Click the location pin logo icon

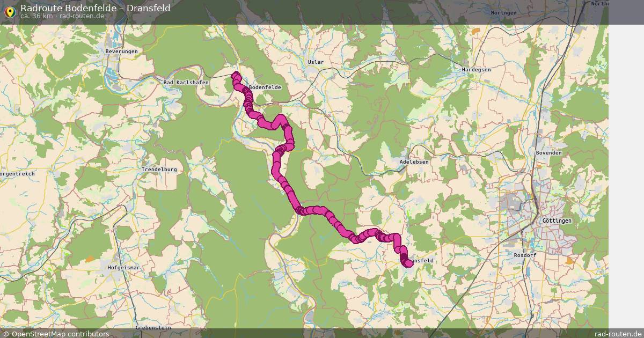(9, 12)
